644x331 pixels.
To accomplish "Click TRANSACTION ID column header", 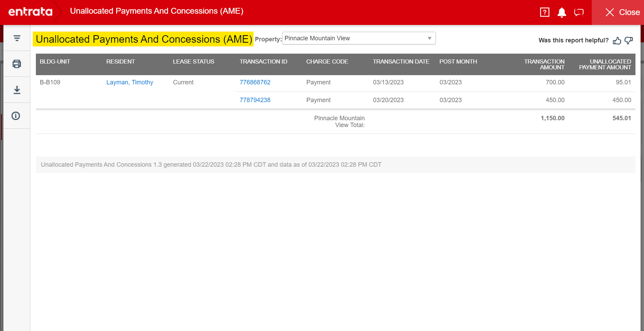I will coord(263,61).
